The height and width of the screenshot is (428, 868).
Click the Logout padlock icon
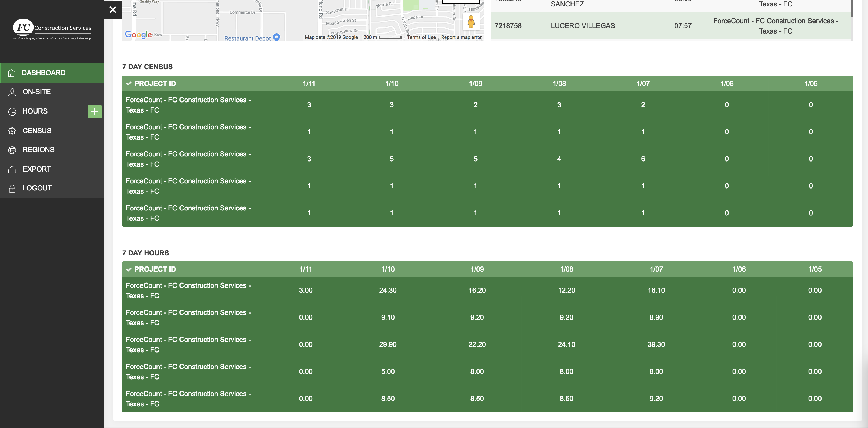pyautogui.click(x=12, y=189)
